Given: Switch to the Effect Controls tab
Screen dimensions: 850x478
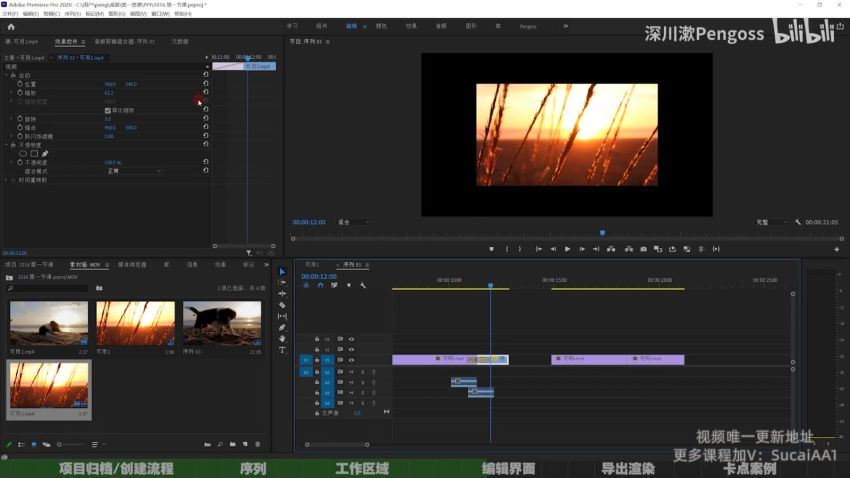Looking at the screenshot, I should [66, 42].
